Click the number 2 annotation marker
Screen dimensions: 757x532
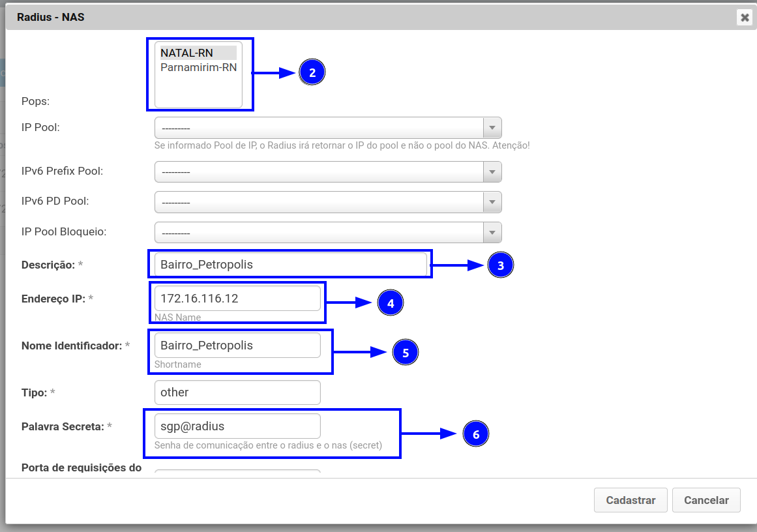(312, 72)
